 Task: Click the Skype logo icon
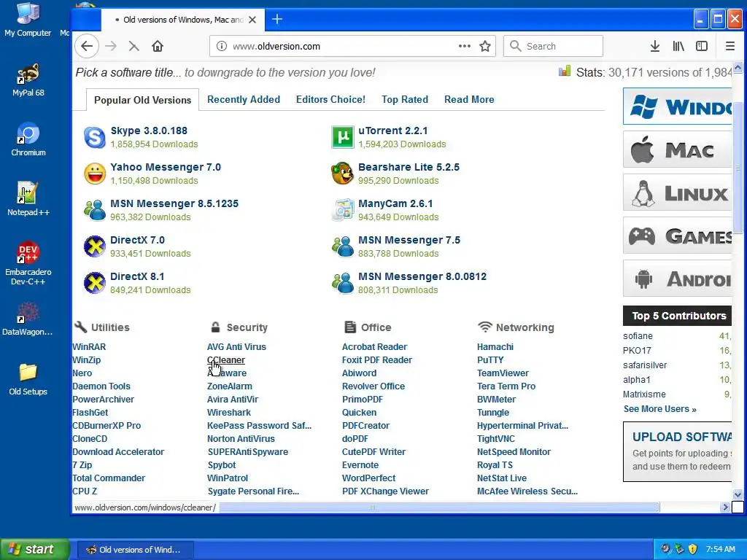[95, 138]
